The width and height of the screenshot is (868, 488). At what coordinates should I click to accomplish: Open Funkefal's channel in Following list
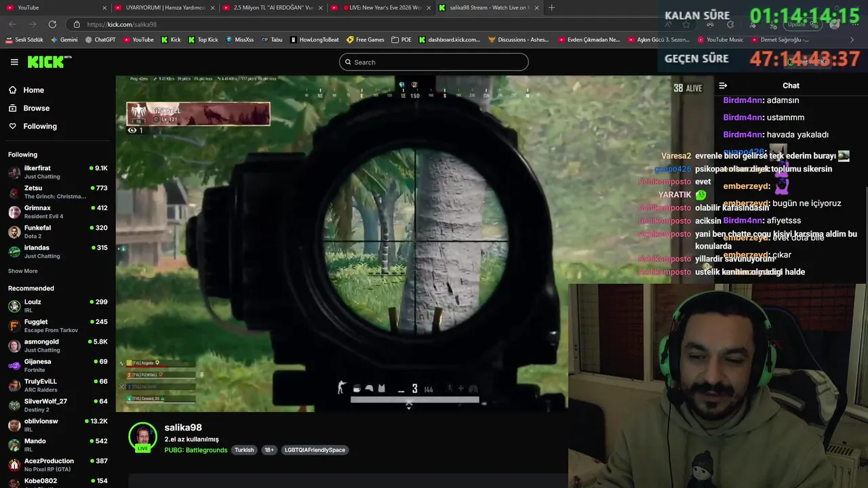click(58, 232)
